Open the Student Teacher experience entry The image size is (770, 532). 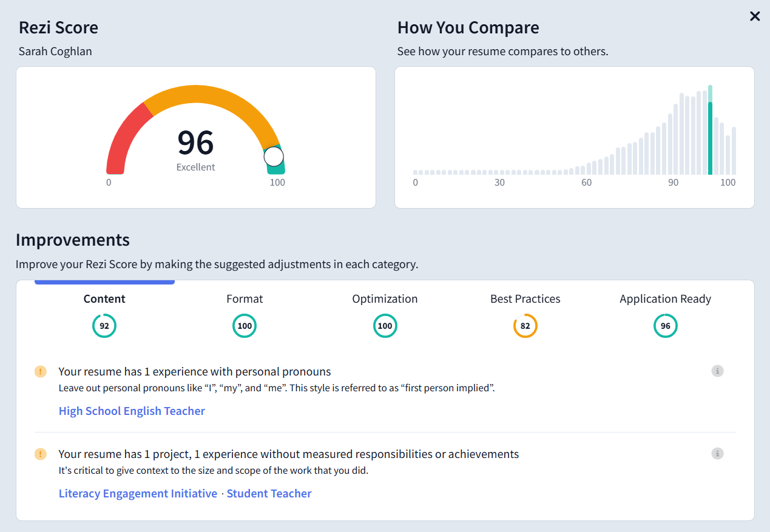[269, 493]
